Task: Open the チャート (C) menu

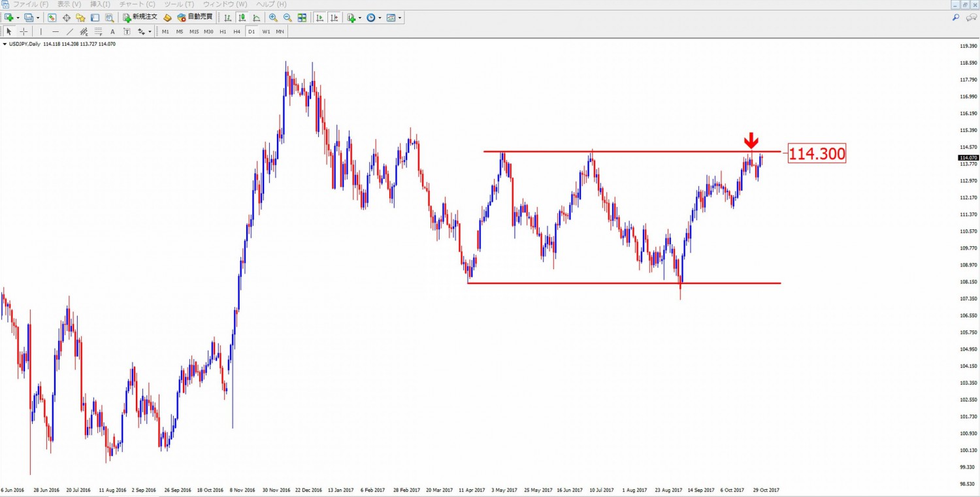Action: pos(137,5)
